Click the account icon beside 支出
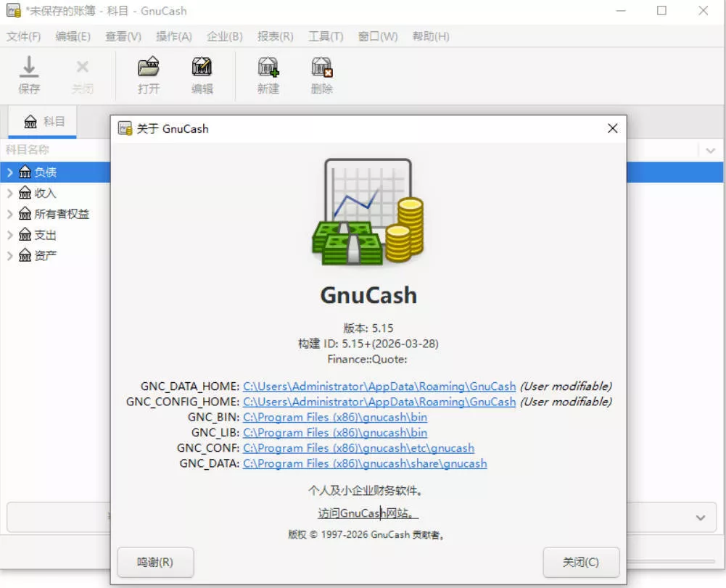 click(24, 234)
